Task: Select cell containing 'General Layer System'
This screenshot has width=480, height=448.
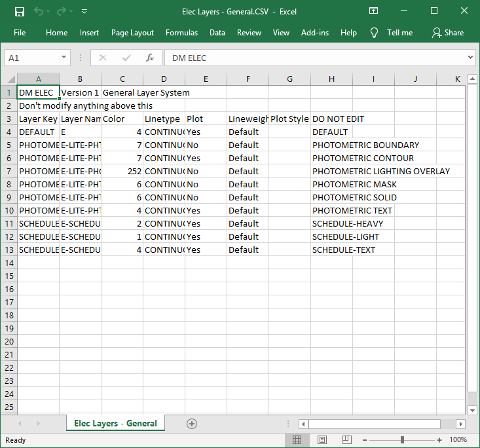Action: tap(122, 92)
